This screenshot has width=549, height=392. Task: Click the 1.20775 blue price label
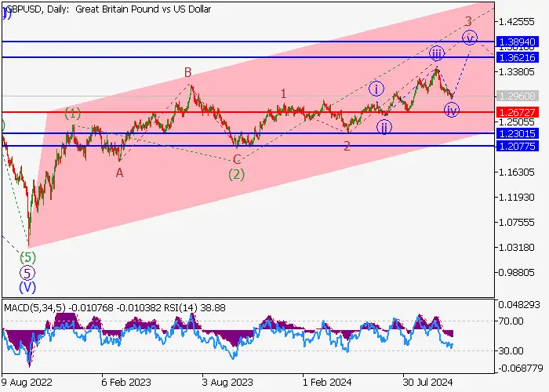click(x=518, y=146)
